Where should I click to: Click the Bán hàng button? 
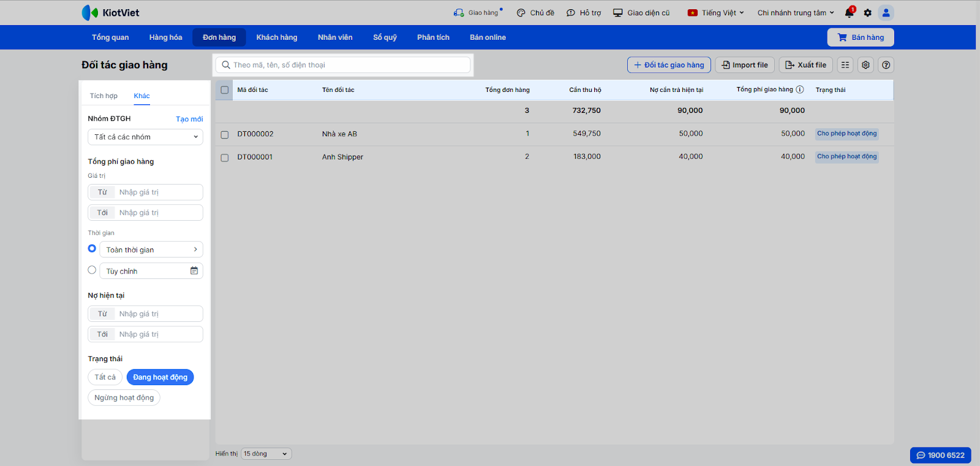pos(861,37)
